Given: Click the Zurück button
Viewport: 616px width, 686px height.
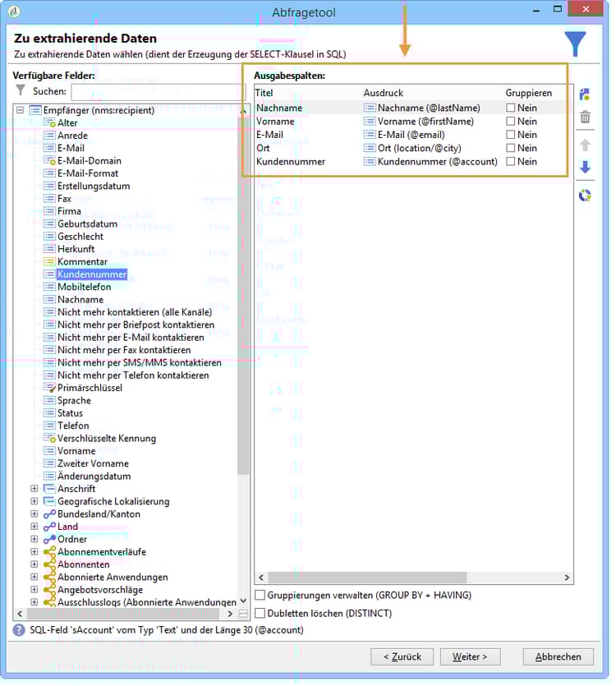Looking at the screenshot, I should tap(402, 656).
